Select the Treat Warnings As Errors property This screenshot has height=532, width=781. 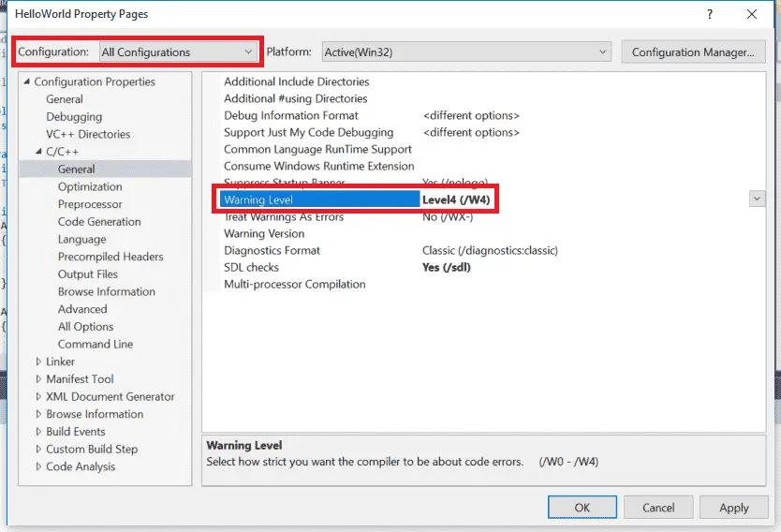284,217
